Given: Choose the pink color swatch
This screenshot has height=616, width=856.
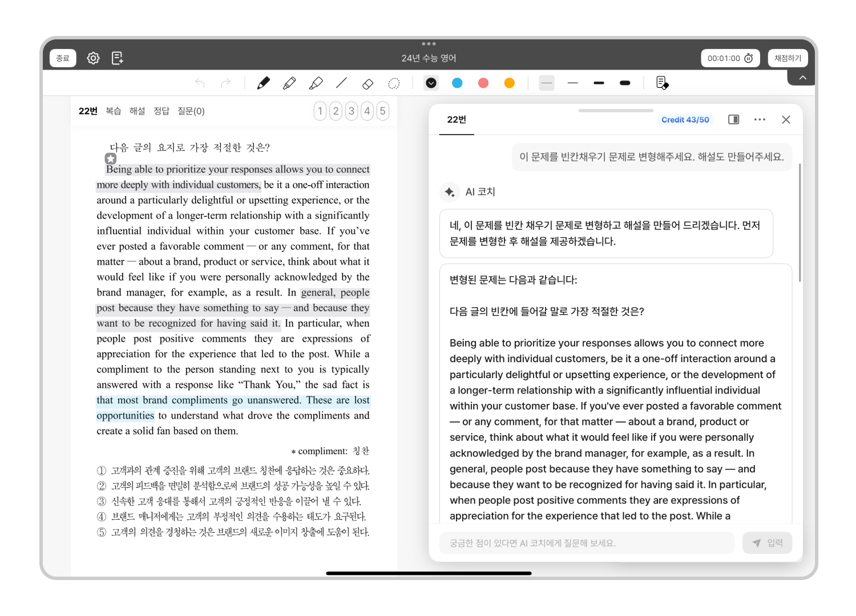Looking at the screenshot, I should tap(483, 83).
